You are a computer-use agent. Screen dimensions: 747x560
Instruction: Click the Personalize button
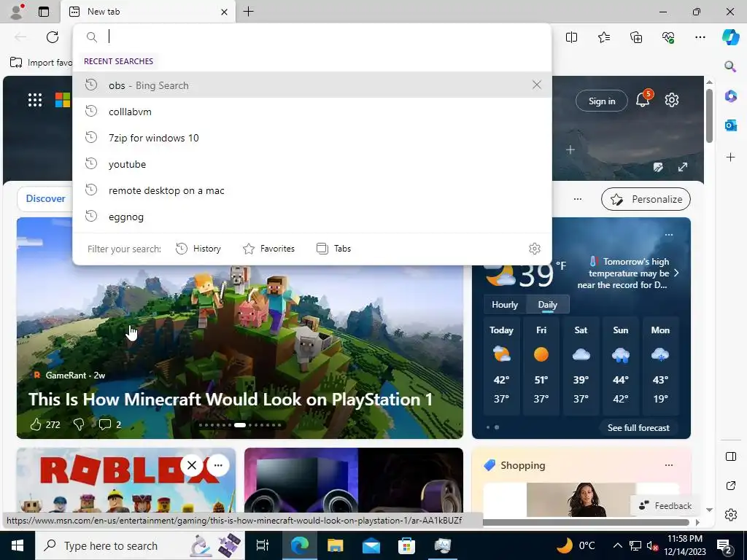(x=646, y=199)
